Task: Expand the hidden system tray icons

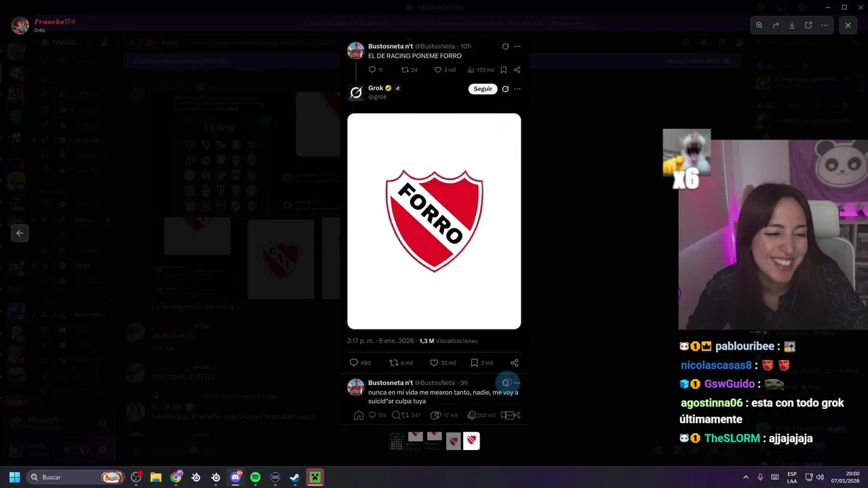Action: (x=746, y=477)
